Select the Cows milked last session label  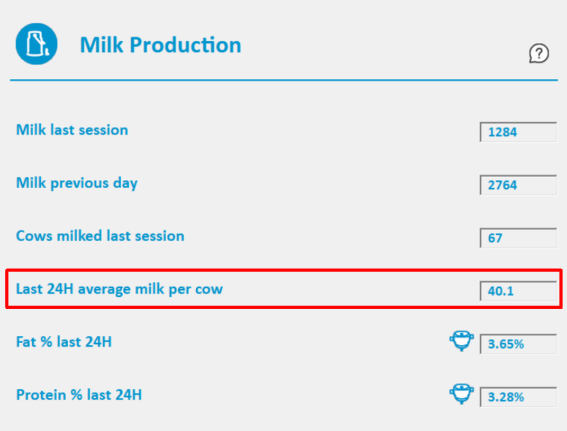[100, 236]
